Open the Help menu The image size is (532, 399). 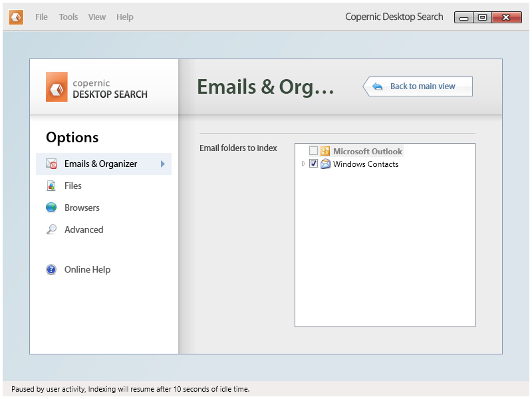(125, 17)
